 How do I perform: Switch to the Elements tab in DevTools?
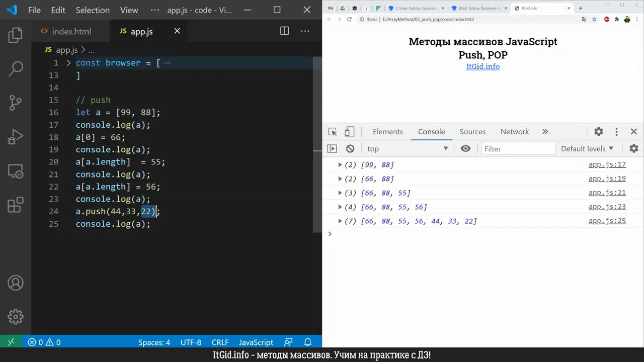coord(387,131)
